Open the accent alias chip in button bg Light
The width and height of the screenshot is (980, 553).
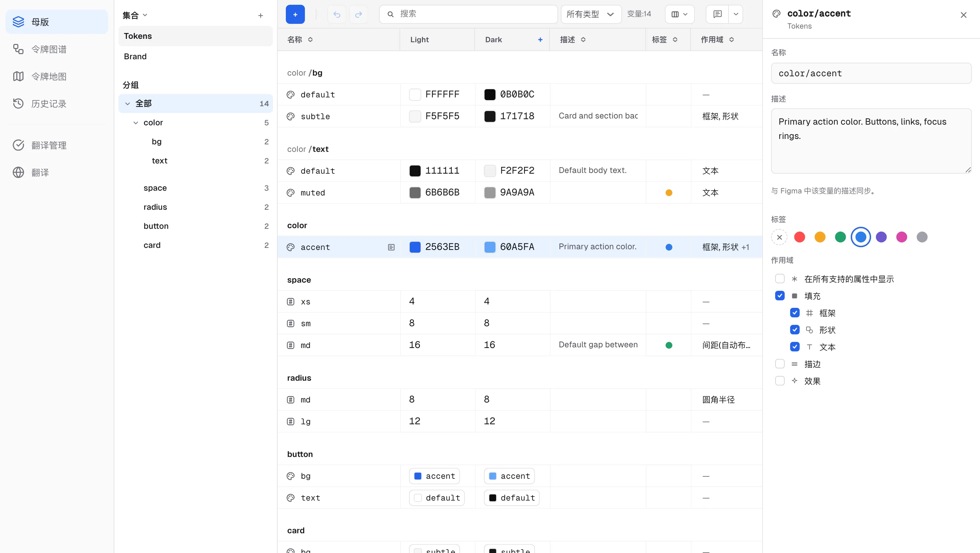click(435, 476)
